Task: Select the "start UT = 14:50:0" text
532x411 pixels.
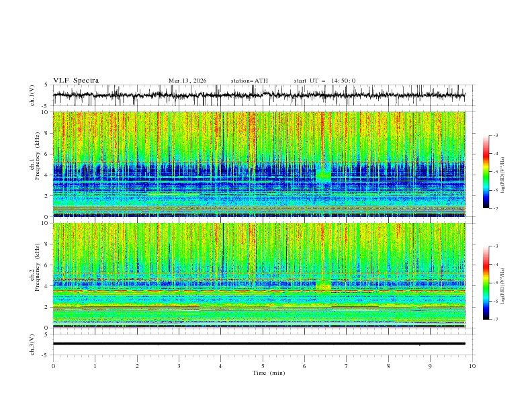Action: 324,81
